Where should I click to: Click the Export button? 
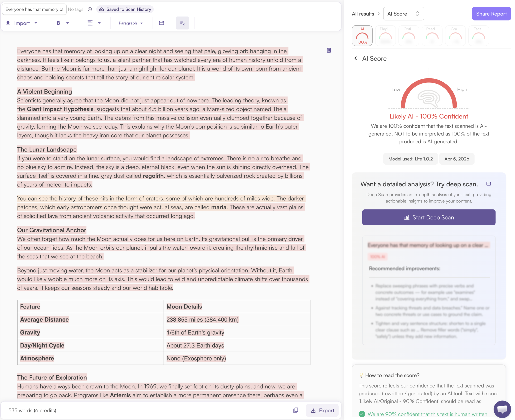pyautogui.click(x=322, y=410)
